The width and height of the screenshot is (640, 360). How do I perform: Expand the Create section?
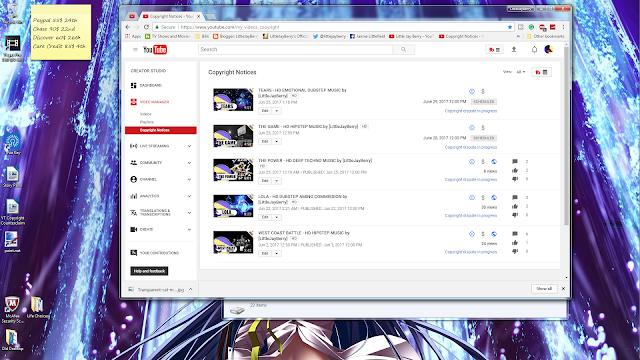189,229
